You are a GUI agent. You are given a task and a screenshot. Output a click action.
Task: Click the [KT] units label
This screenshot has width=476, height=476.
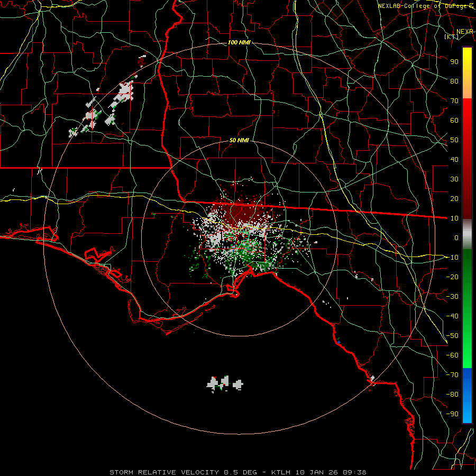pyautogui.click(x=452, y=36)
